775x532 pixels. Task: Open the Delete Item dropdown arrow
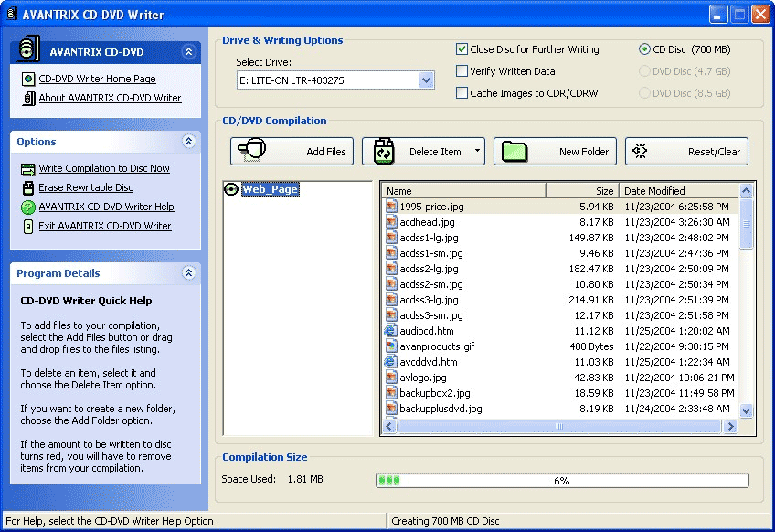pyautogui.click(x=477, y=152)
